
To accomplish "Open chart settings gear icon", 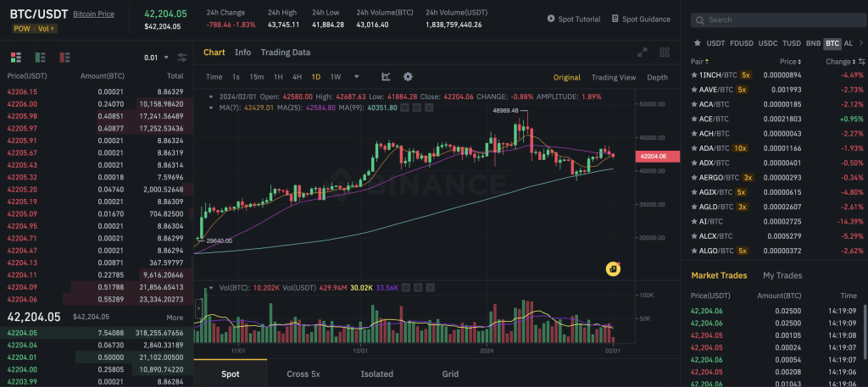I will [408, 77].
